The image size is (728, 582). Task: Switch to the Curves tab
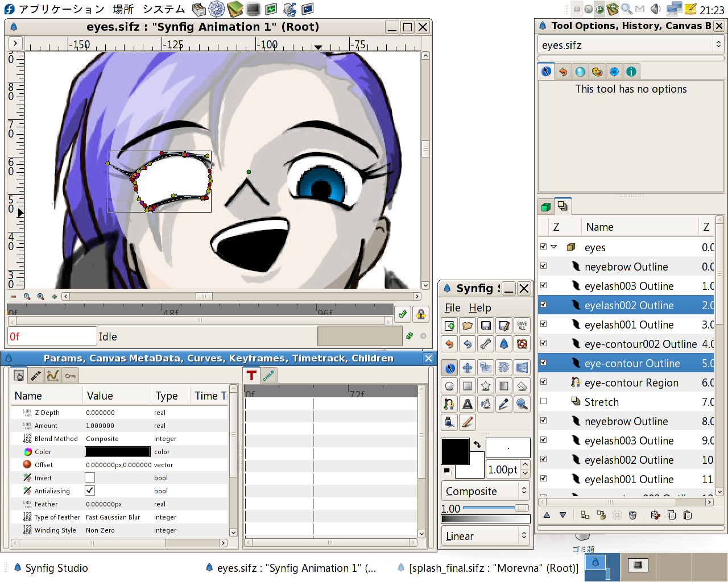(53, 375)
